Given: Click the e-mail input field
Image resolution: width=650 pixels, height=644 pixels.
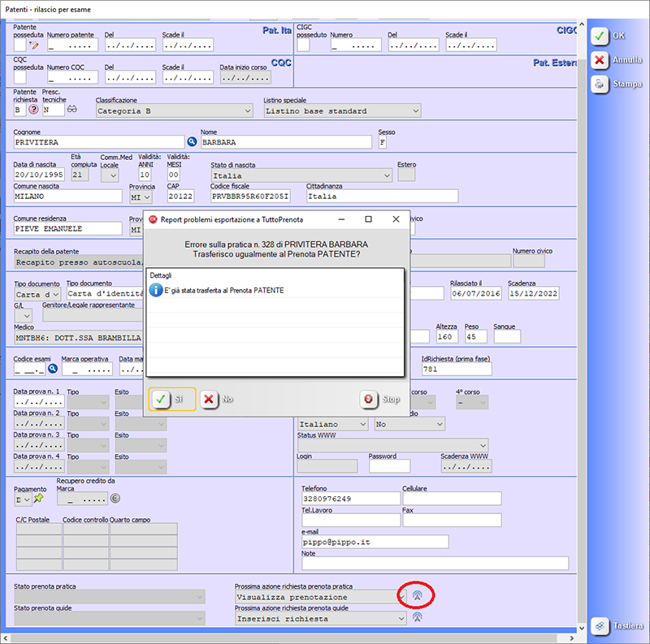Looking at the screenshot, I should pos(375,542).
